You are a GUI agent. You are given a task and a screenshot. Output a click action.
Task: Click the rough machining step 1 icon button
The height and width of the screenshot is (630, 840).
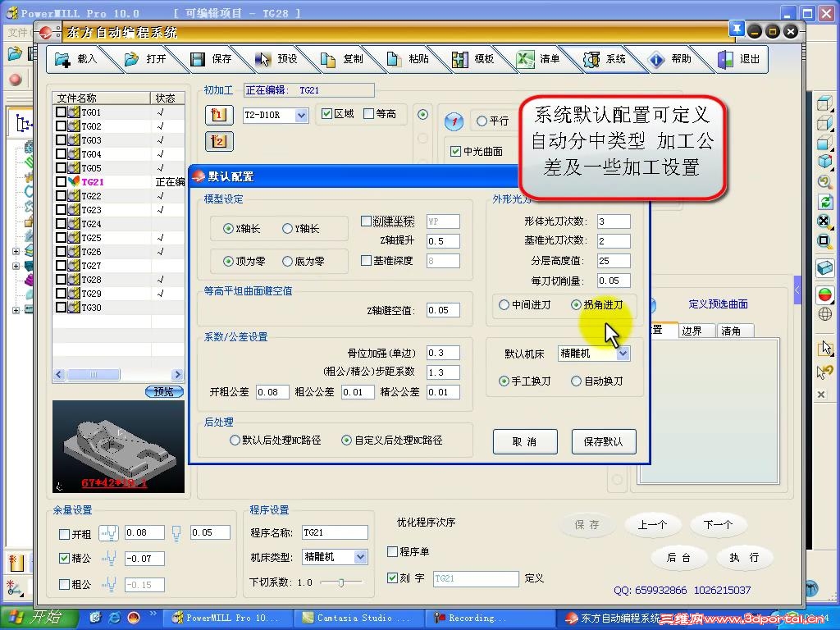point(218,115)
